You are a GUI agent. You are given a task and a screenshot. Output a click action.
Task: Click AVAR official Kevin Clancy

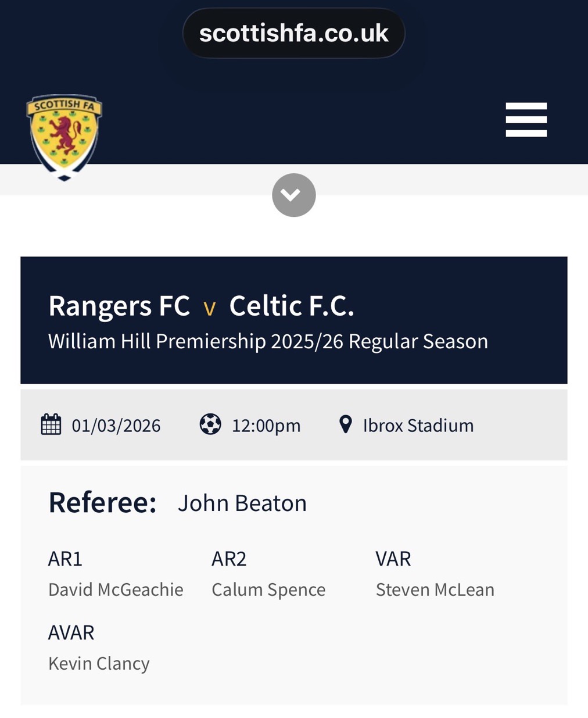pos(99,663)
